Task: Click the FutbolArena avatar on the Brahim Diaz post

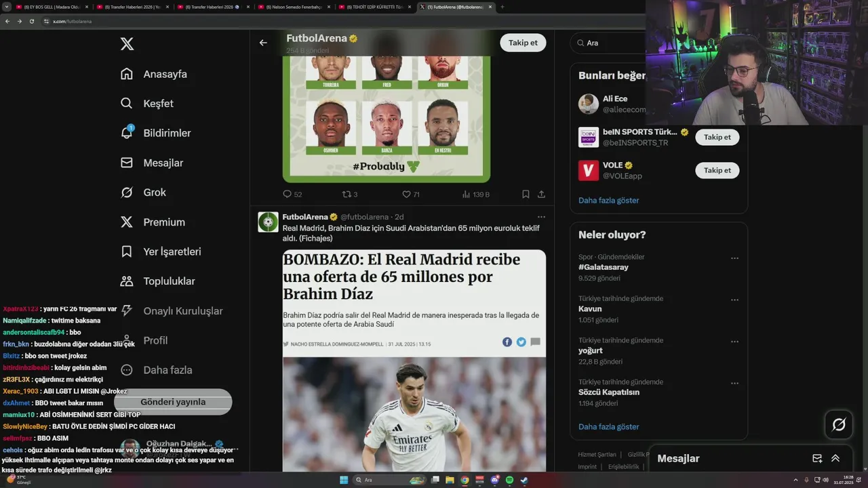Action: click(x=268, y=222)
